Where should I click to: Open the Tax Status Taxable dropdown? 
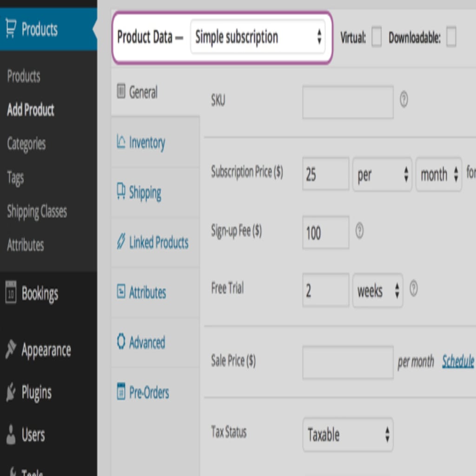click(348, 435)
